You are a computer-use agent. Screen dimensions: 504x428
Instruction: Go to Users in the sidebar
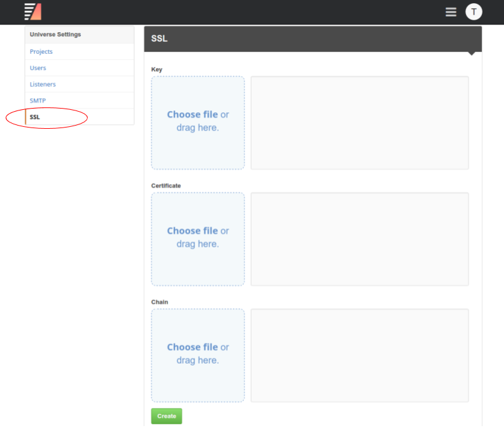tap(38, 68)
